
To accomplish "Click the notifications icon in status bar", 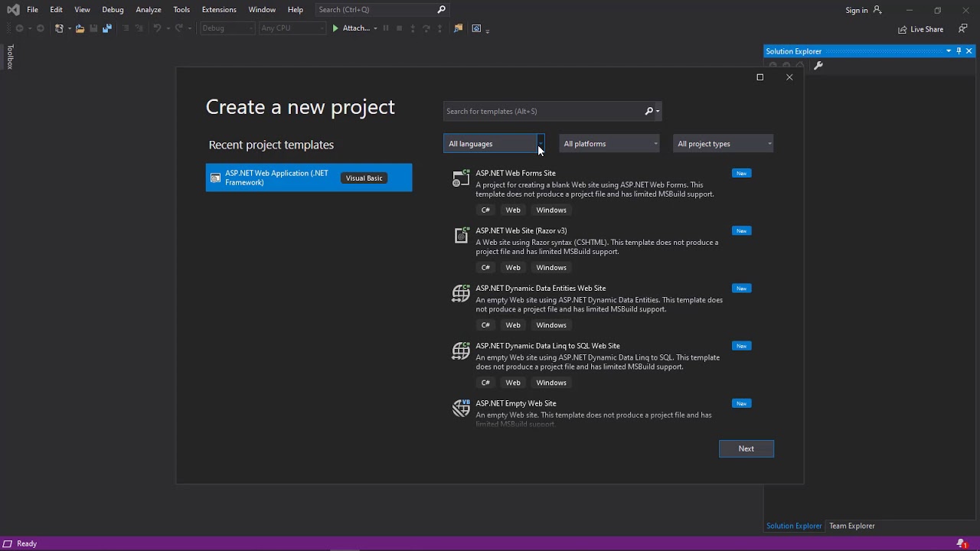I will click(x=962, y=543).
